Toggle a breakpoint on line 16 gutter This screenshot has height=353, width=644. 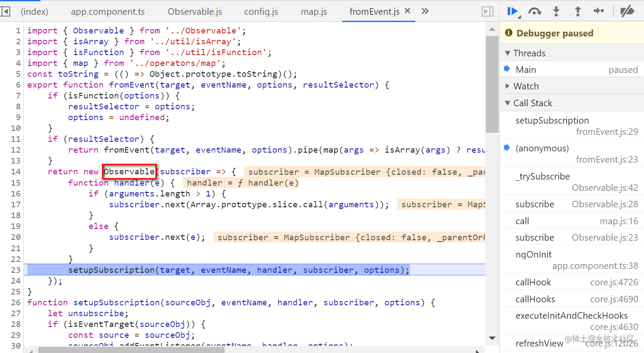tap(16, 193)
